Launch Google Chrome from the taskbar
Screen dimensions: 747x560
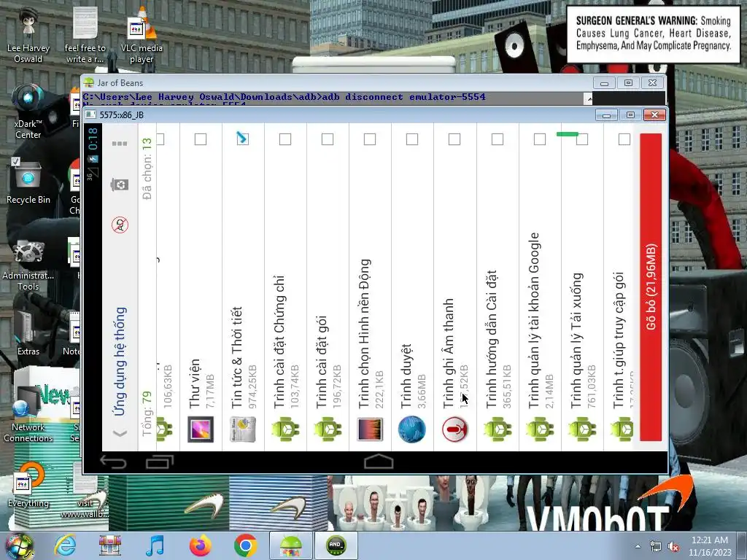click(x=245, y=545)
